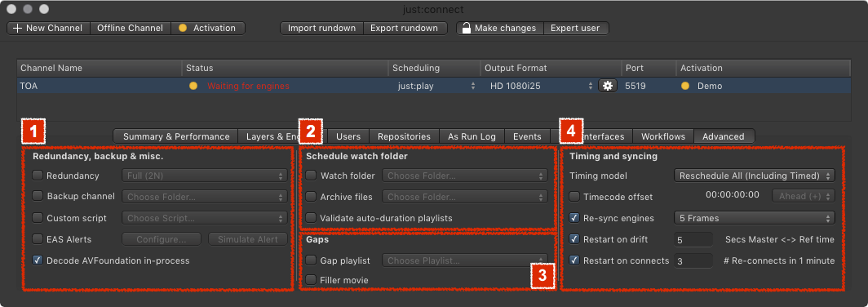Screen dimensions: 868x307
Task: Enable the Gap playlist checkbox
Action: coord(311,260)
